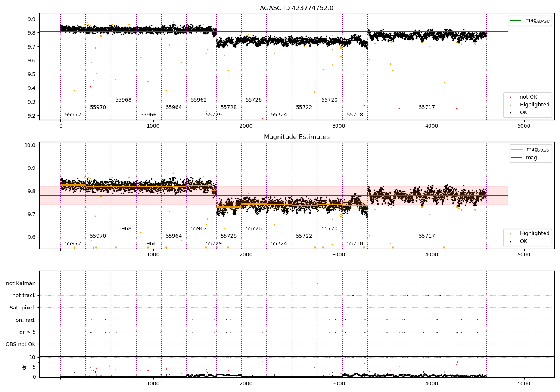Click the dr axis tick label 5
The height and width of the screenshot is (392, 560).
click(34, 367)
